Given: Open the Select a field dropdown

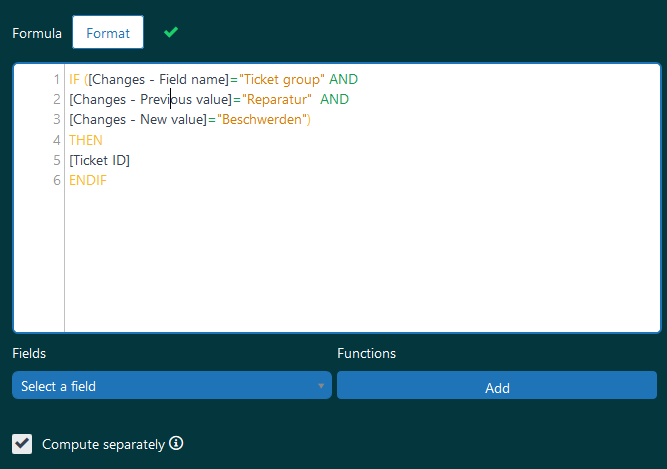Looking at the screenshot, I should tap(171, 386).
